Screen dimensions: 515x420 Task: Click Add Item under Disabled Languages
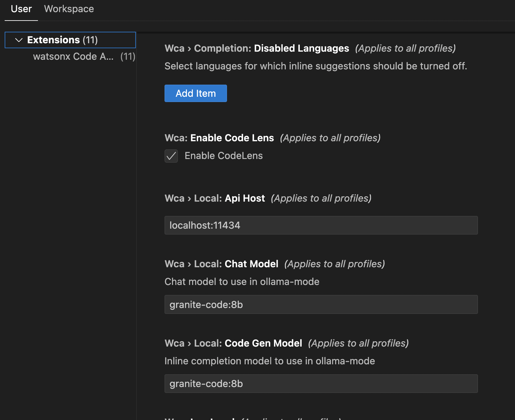click(x=196, y=93)
